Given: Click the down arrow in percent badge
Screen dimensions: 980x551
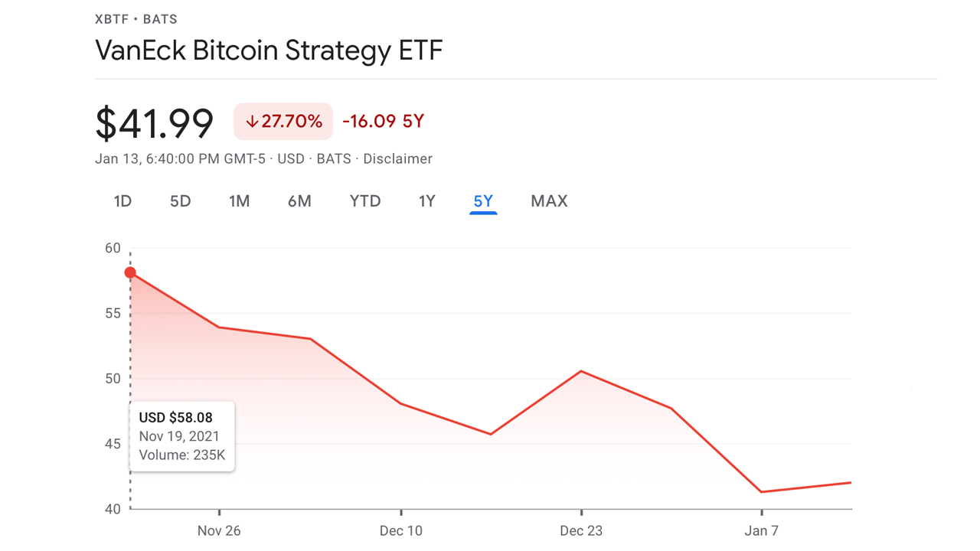Looking at the screenshot, I should [251, 122].
